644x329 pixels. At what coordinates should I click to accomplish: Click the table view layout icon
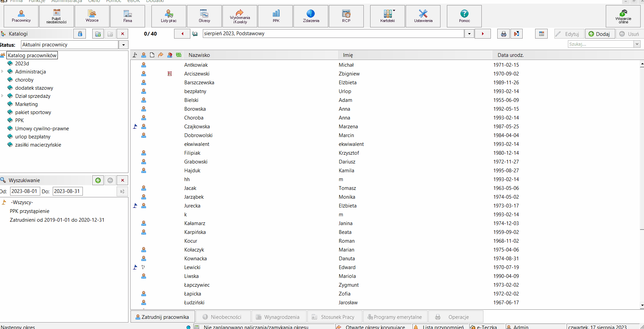[x=542, y=34]
